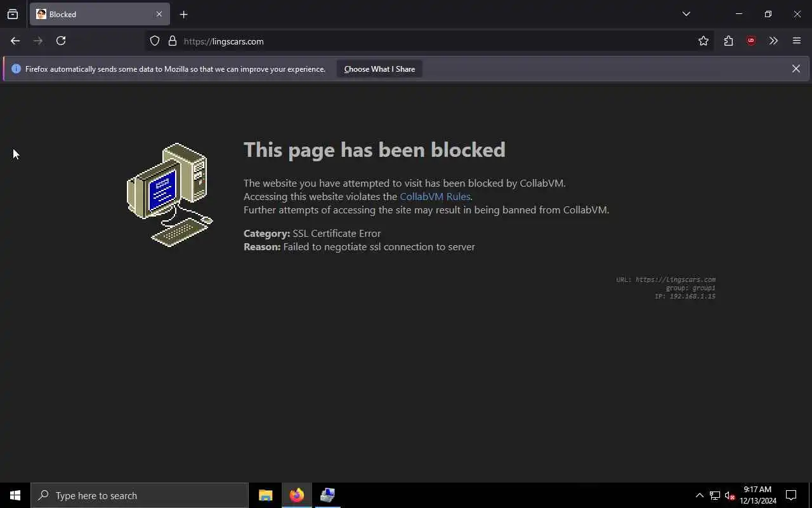Expand the list all tabs chevron
This screenshot has height=508, width=812.
coord(686,14)
